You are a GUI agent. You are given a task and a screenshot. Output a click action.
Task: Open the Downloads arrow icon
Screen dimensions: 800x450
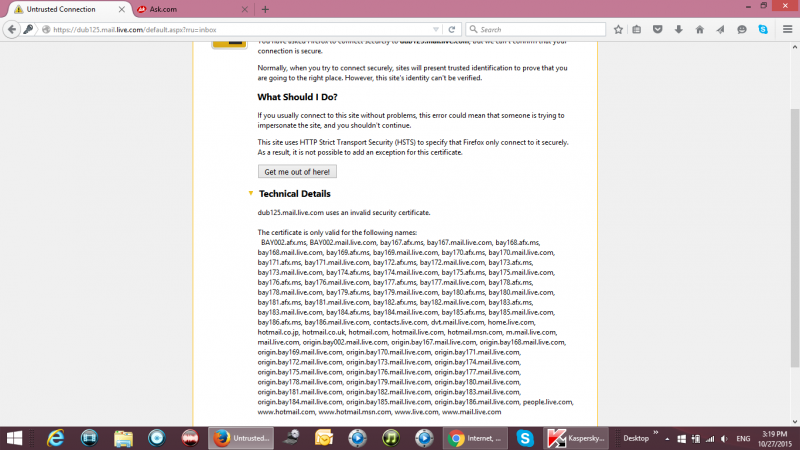tap(680, 29)
